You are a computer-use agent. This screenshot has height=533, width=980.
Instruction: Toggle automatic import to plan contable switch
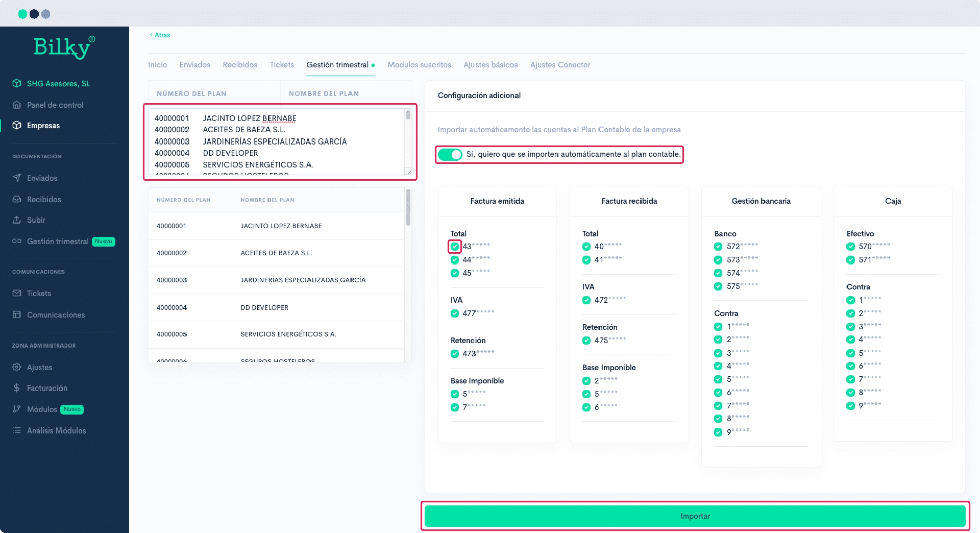point(450,154)
